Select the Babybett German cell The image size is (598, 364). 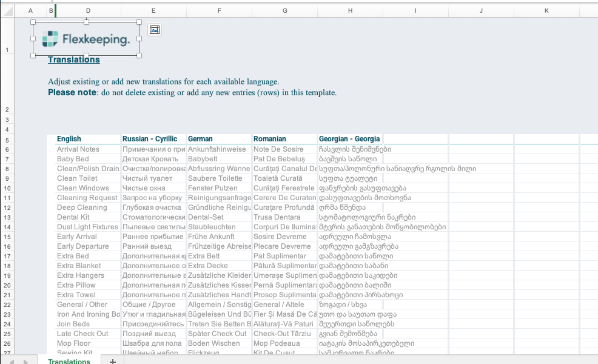pos(220,159)
